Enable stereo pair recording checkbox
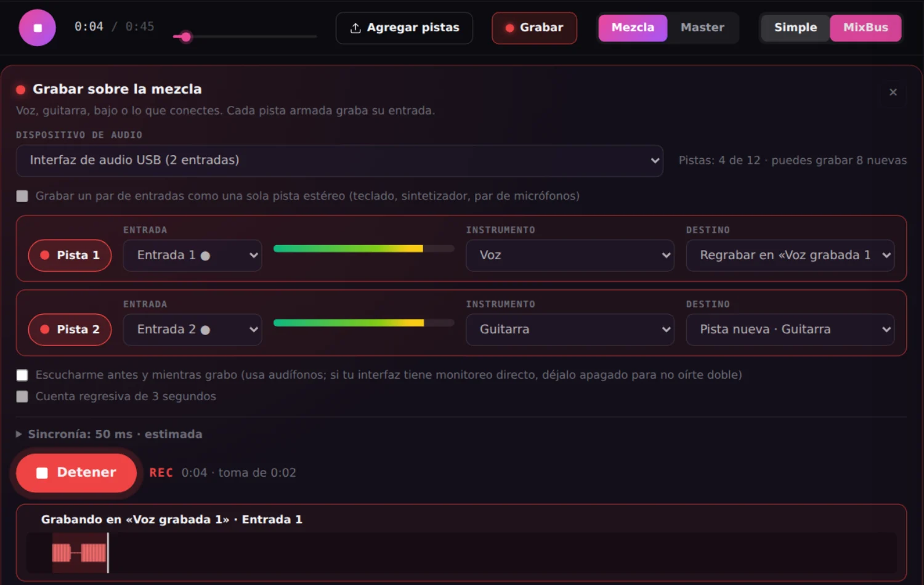 pyautogui.click(x=22, y=196)
